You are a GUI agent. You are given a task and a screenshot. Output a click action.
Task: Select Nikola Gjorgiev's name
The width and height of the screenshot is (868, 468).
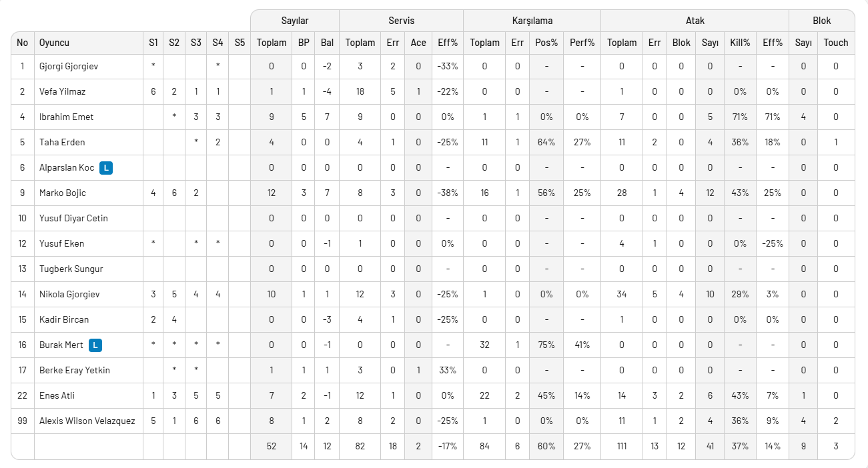pos(69,295)
